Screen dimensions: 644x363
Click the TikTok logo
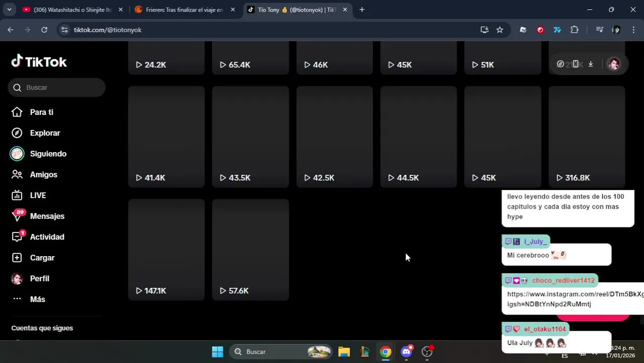(x=39, y=62)
